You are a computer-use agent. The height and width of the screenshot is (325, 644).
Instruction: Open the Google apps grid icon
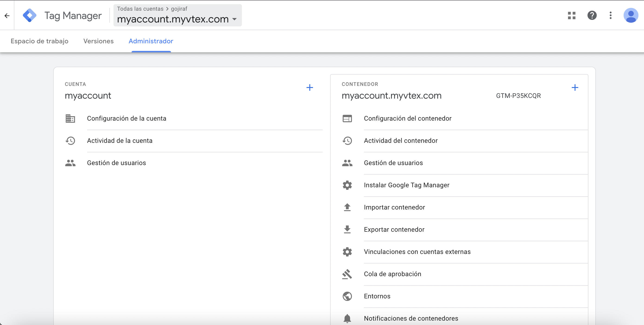(x=571, y=16)
